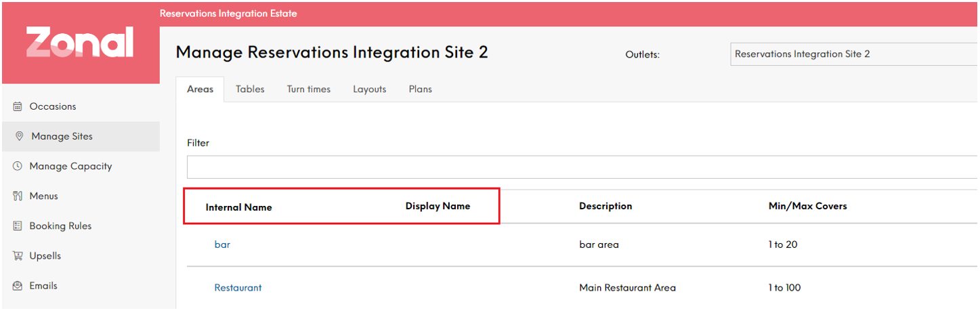Click into the Filter text field
Viewport: 980px width, 317px height.
pos(583,167)
